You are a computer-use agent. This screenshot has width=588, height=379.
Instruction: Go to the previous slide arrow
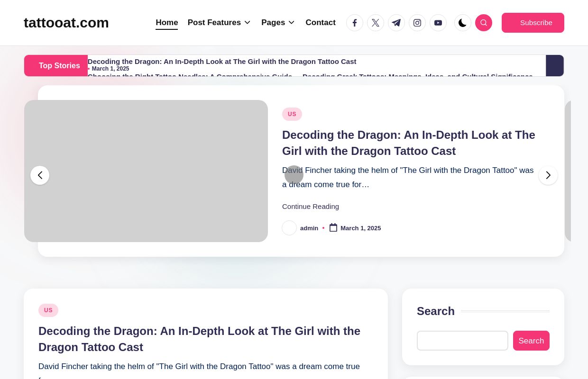40,175
